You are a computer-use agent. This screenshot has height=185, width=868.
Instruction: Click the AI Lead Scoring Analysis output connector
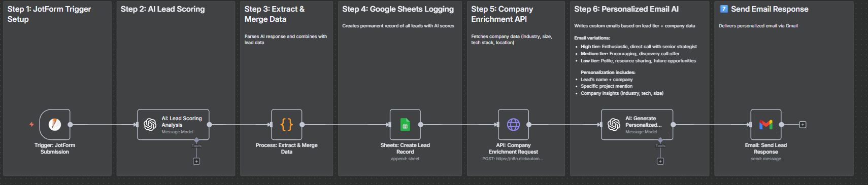[209, 125]
